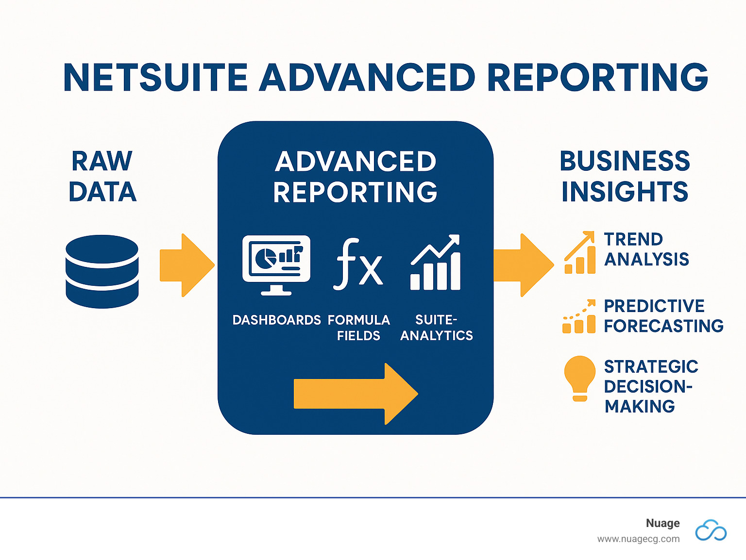The image size is (746, 560).
Task: Click the ADVANCED REPORTING heading in the blue box
Action: 356,176
